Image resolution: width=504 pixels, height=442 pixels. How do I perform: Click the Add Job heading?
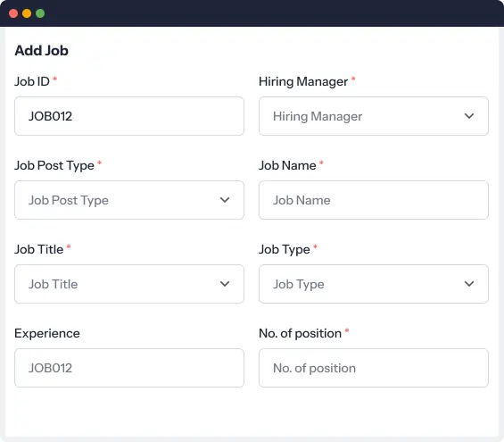[41, 51]
